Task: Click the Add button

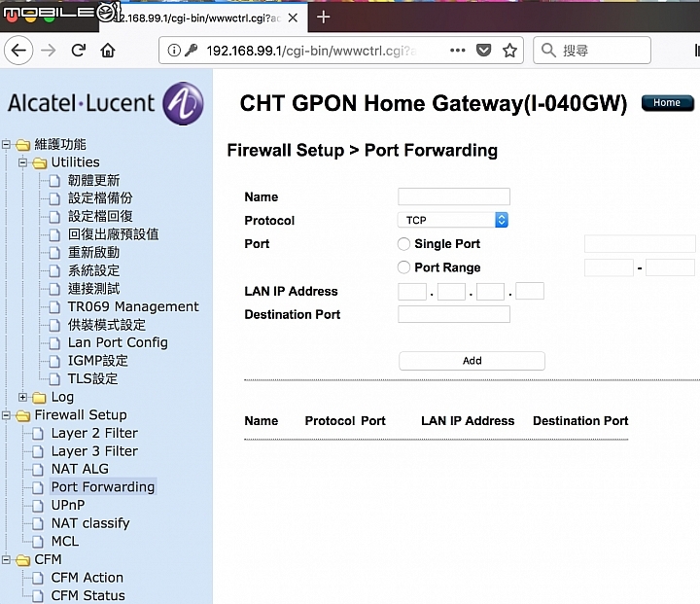Action: coord(472,361)
